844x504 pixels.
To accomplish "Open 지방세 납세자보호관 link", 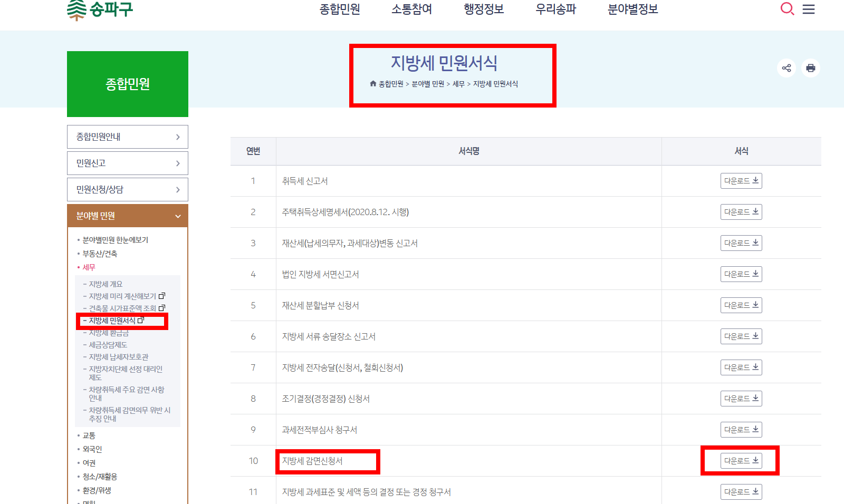I will click(x=119, y=357).
